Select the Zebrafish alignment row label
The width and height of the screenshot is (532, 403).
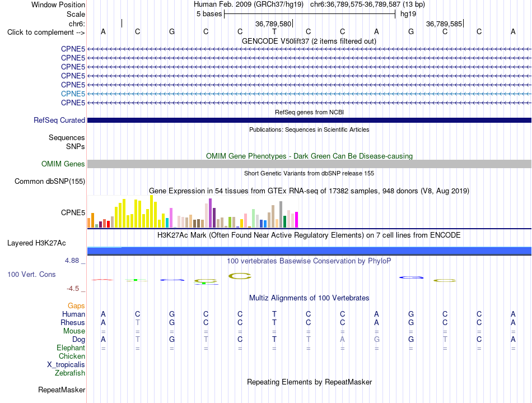[70, 373]
